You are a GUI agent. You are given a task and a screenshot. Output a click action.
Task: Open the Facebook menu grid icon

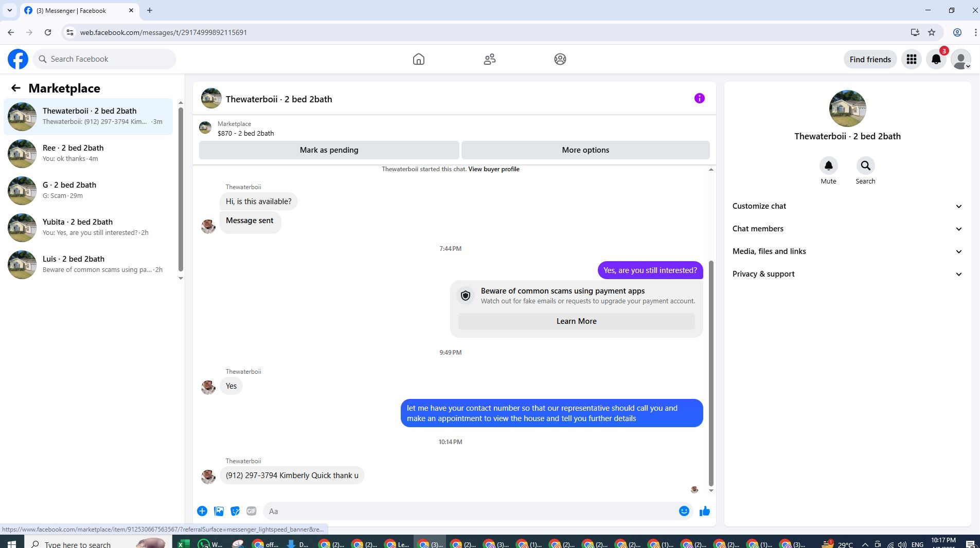[912, 59]
